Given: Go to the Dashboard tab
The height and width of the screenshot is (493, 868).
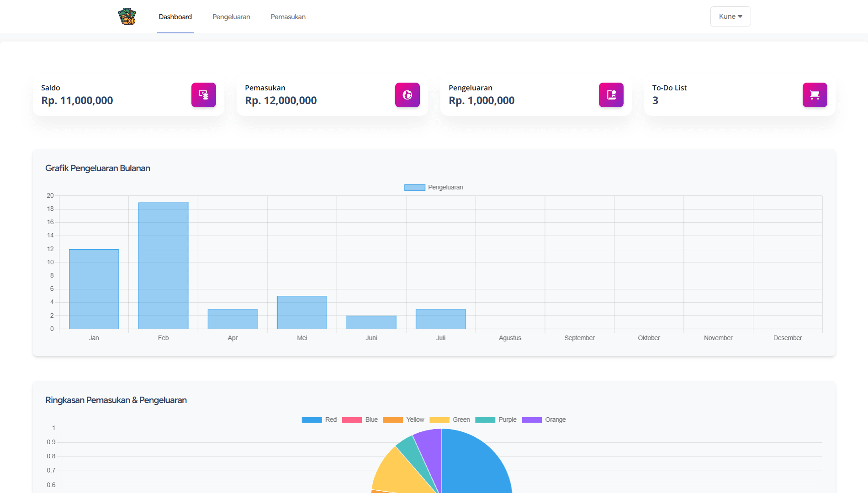Looking at the screenshot, I should coord(175,17).
